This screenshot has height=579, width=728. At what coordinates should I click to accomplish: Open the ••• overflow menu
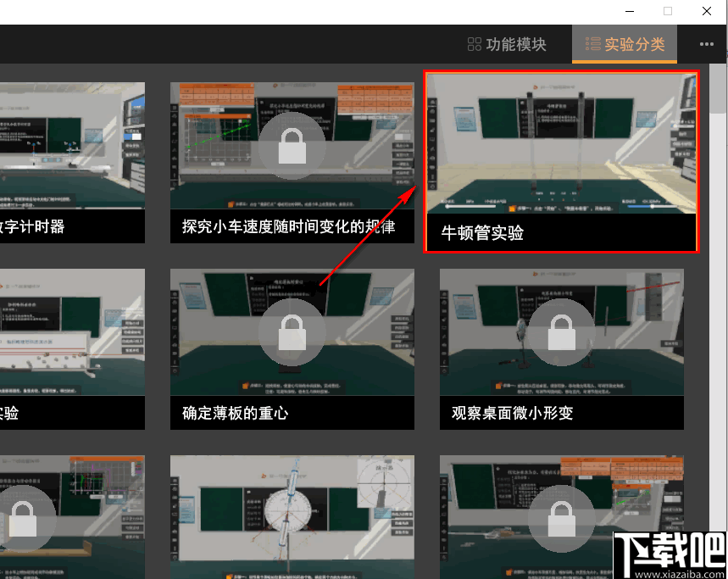pos(707,45)
